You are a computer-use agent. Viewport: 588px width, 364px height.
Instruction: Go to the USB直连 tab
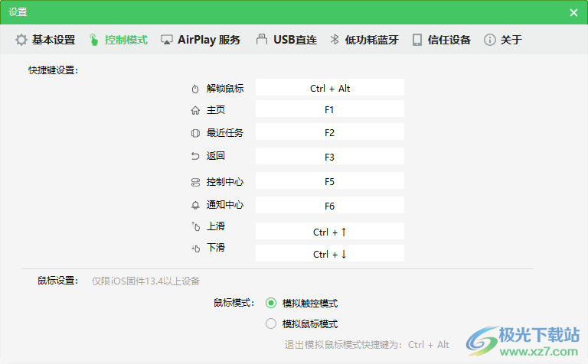point(287,40)
